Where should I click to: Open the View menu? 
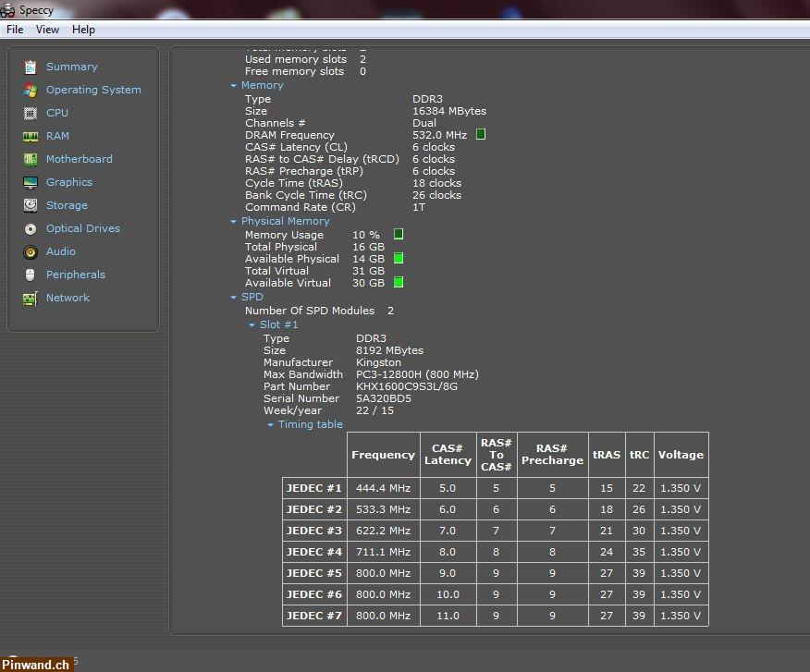click(46, 29)
